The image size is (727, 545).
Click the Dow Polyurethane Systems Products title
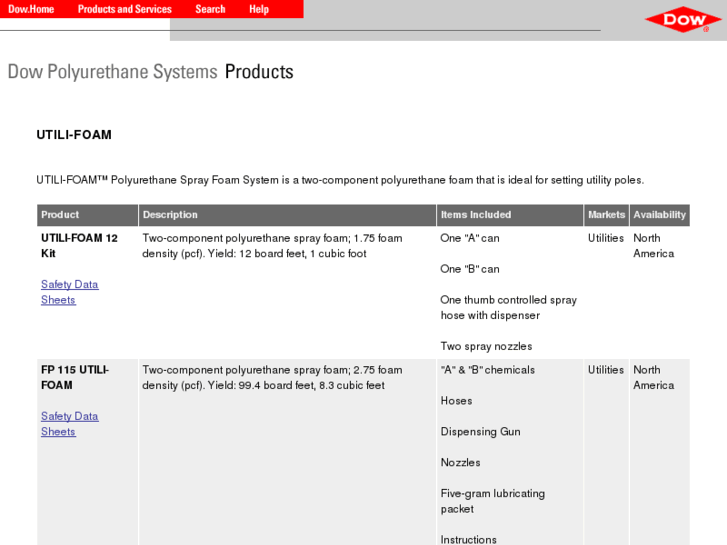point(151,72)
